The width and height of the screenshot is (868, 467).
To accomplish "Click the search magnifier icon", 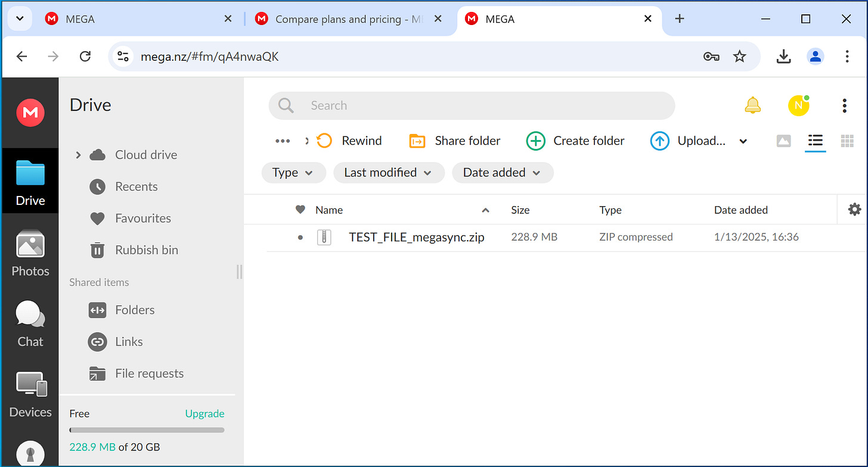I will [x=286, y=105].
